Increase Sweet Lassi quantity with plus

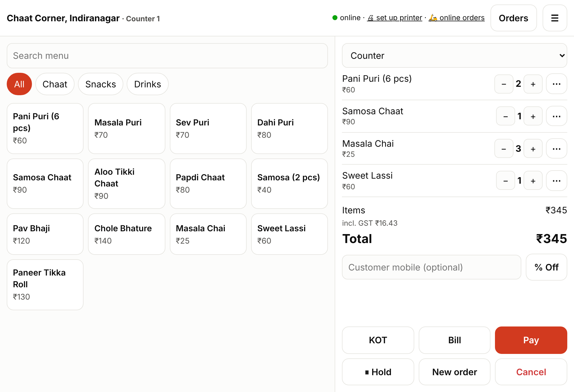point(533,181)
